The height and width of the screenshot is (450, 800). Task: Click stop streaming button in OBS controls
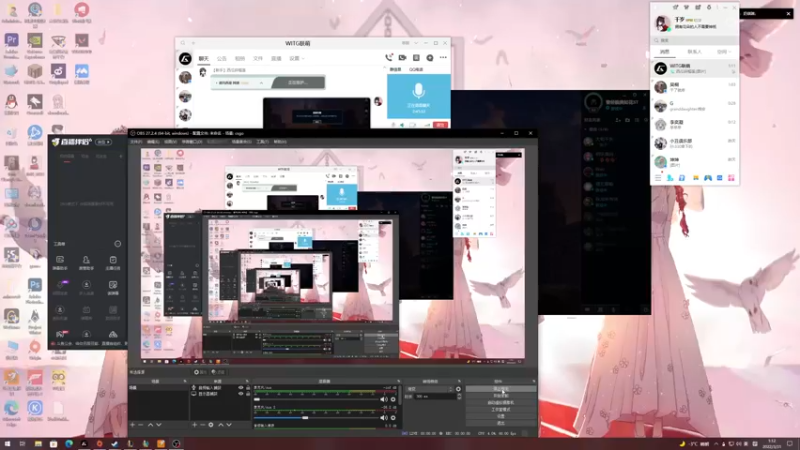tap(501, 389)
